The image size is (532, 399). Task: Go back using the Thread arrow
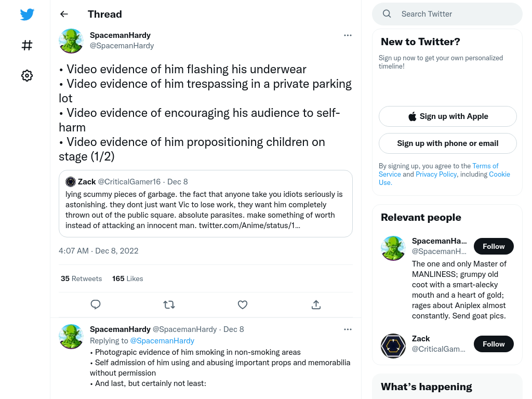coord(64,14)
